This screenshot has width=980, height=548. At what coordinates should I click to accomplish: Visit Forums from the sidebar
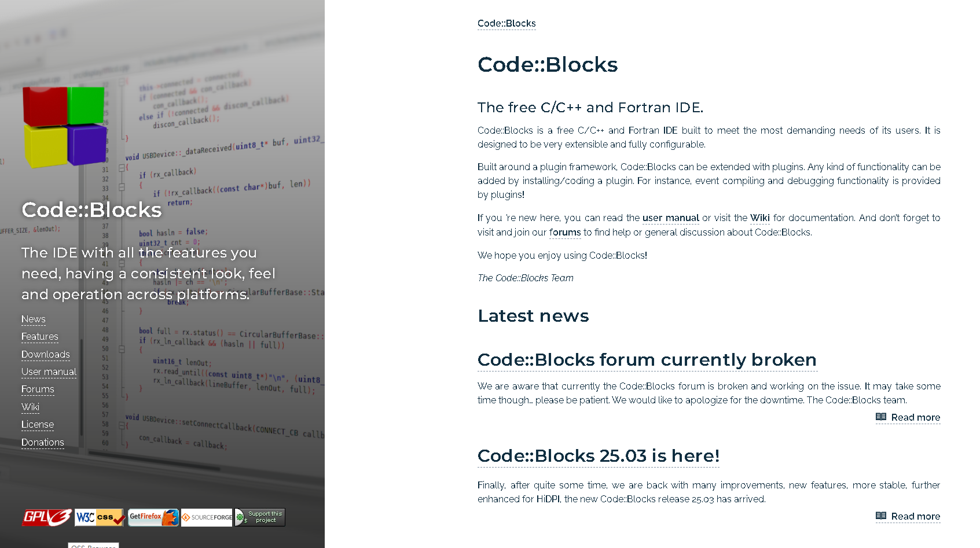point(38,389)
